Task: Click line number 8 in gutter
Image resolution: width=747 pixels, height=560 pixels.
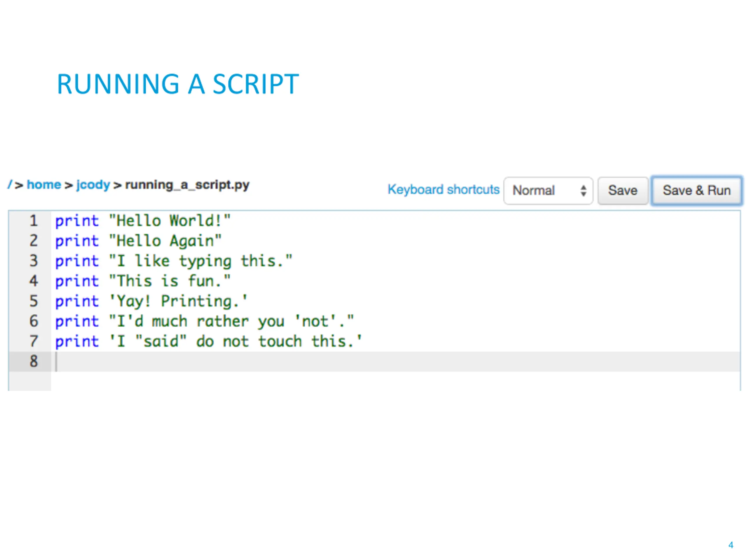Action: coord(34,361)
